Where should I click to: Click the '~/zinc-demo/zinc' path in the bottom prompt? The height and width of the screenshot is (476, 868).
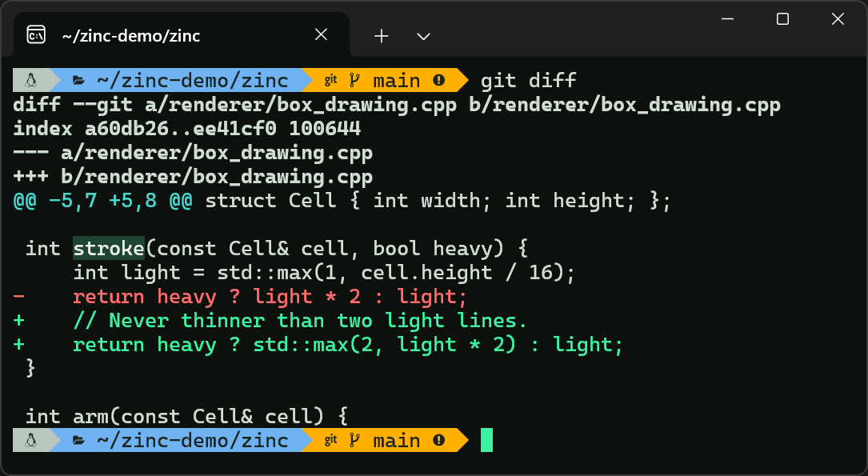193,441
